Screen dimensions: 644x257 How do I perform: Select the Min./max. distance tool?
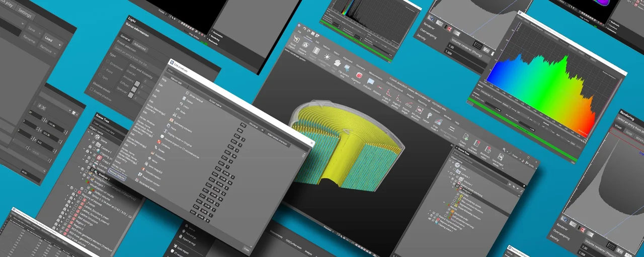419,110
